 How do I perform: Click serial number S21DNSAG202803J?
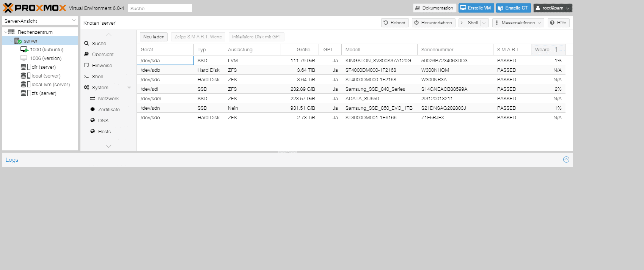point(443,108)
